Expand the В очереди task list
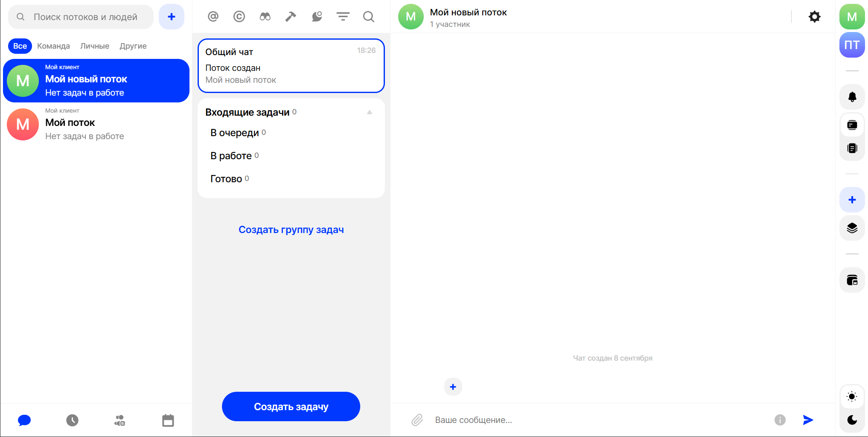The width and height of the screenshot is (868, 437). (x=235, y=133)
